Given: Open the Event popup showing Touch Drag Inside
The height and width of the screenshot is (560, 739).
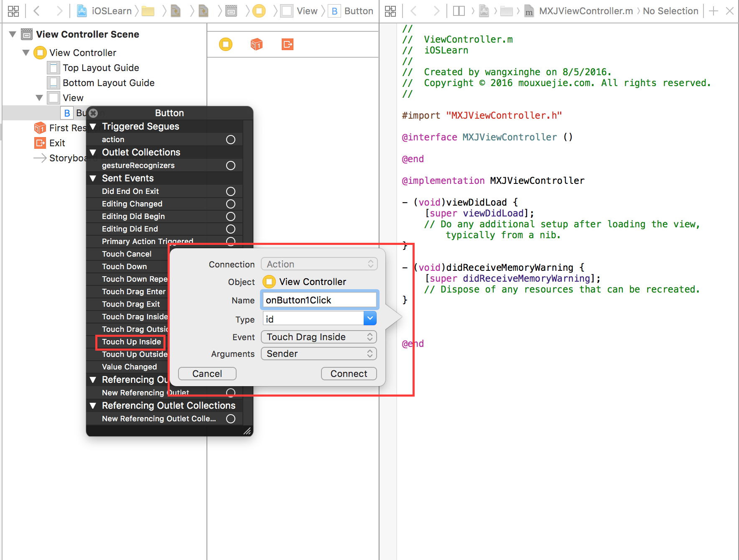Looking at the screenshot, I should pyautogui.click(x=319, y=337).
